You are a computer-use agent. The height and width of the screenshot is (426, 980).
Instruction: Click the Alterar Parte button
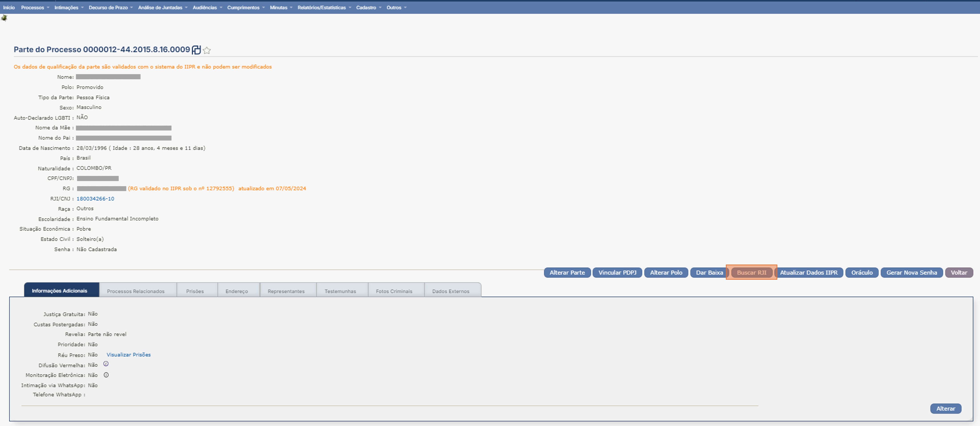pos(567,273)
